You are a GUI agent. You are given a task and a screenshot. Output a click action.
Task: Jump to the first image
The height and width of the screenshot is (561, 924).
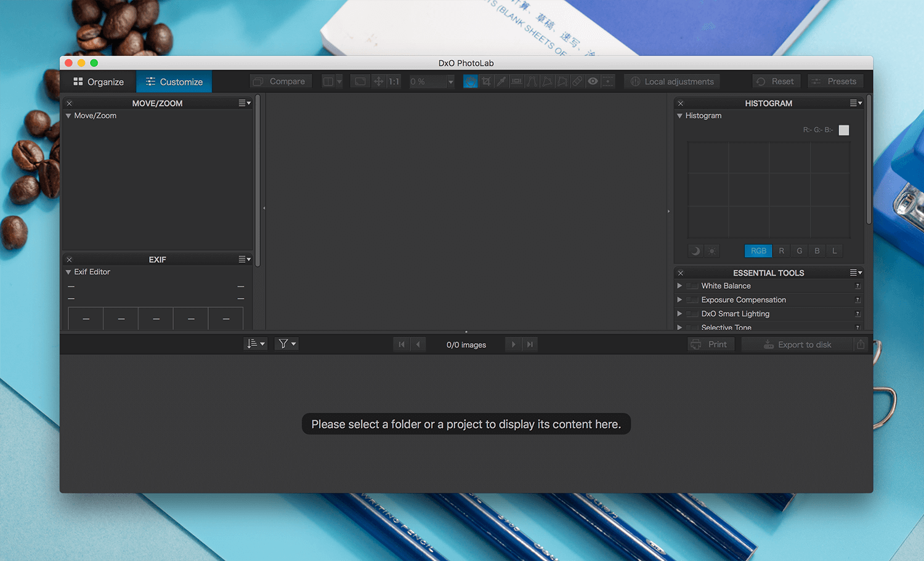[x=402, y=344]
